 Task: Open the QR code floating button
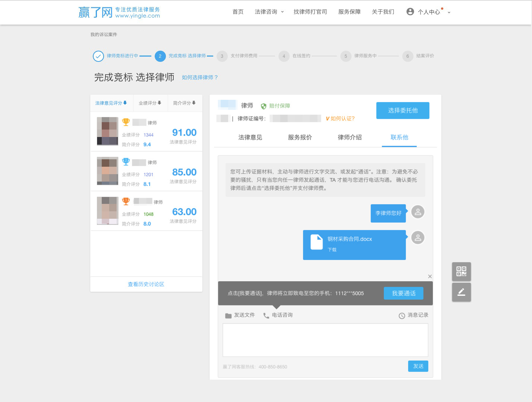click(x=461, y=271)
